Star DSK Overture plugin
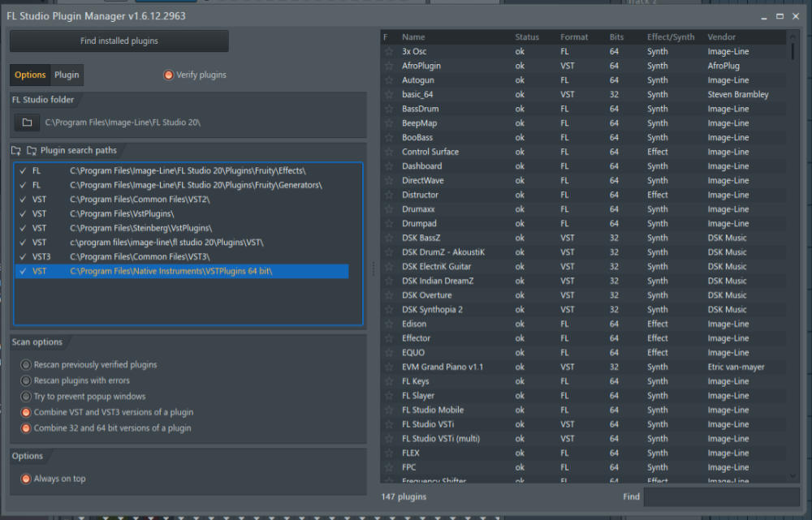812x520 pixels. 388,295
